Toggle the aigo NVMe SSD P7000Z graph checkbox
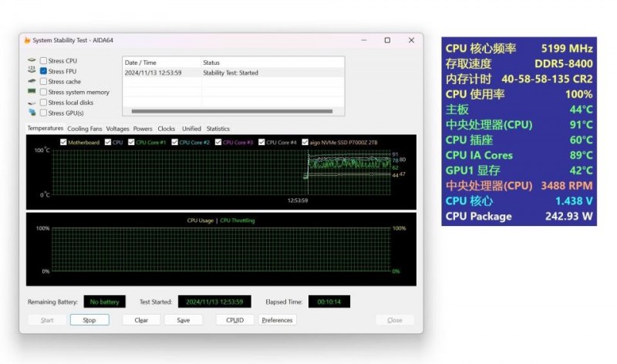The height and width of the screenshot is (364, 617). 305,142
